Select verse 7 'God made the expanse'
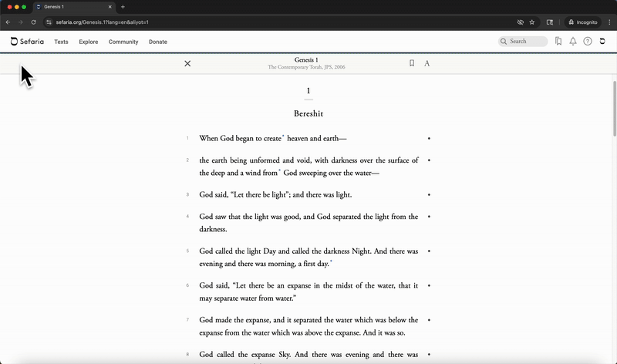The height and width of the screenshot is (364, 617). (x=308, y=326)
